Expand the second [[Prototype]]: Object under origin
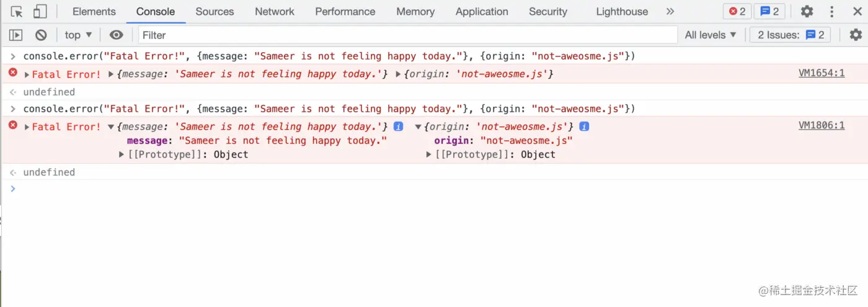The width and height of the screenshot is (868, 307). (429, 154)
